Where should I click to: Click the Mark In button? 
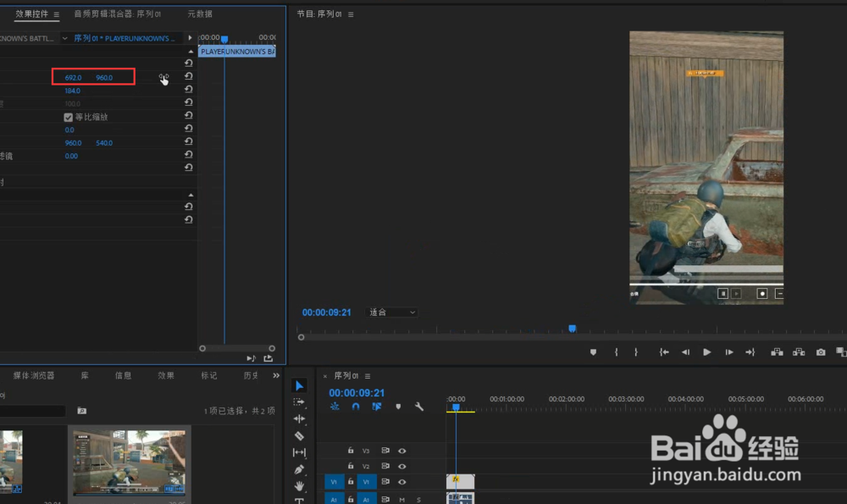coord(617,352)
